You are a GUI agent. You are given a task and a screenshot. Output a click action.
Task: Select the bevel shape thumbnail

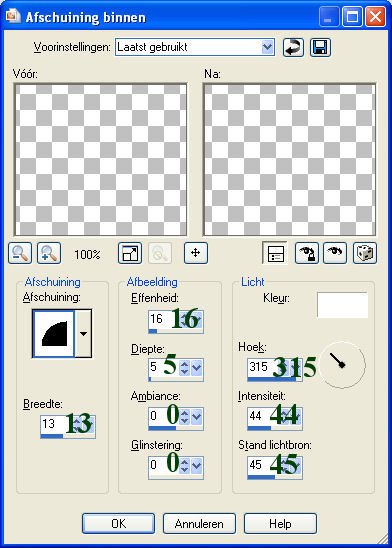coord(53,334)
